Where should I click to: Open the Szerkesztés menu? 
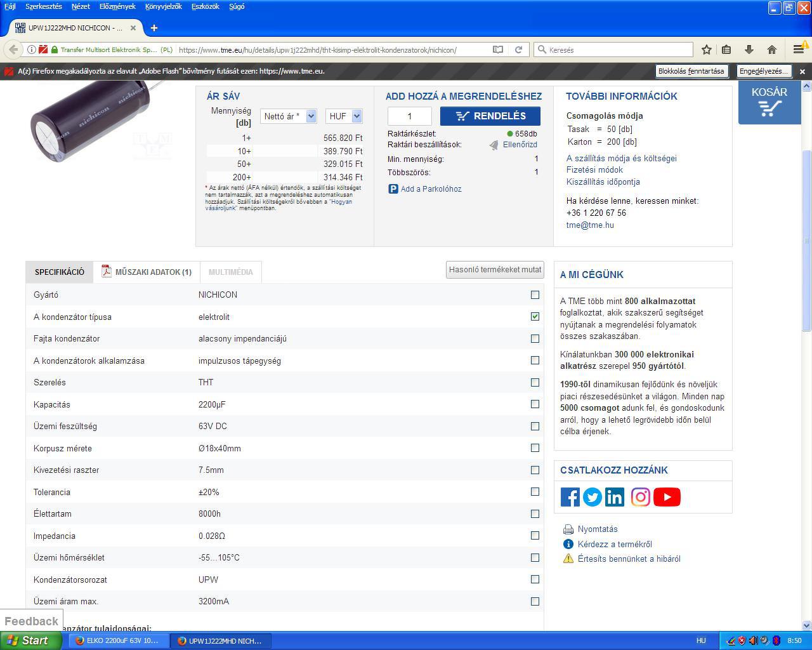[44, 6]
